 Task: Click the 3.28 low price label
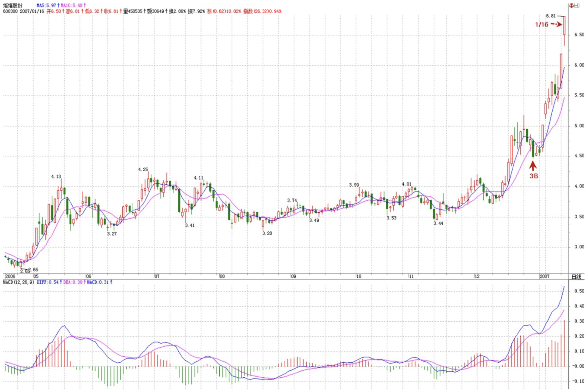(x=267, y=233)
